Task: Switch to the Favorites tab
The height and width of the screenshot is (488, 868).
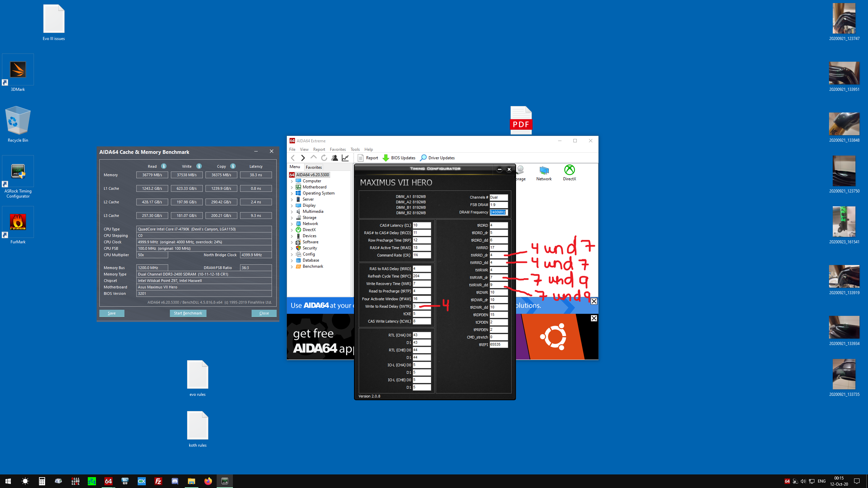Action: [x=314, y=167]
